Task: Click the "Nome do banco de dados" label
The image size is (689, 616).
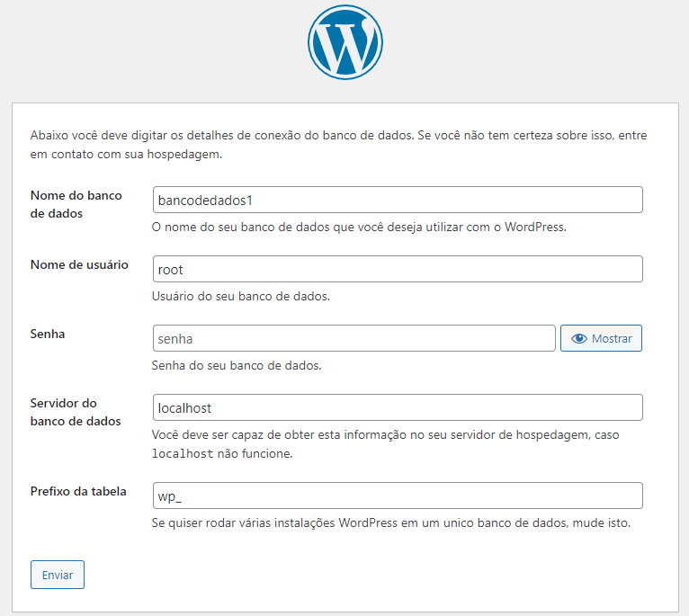Action: [x=76, y=204]
